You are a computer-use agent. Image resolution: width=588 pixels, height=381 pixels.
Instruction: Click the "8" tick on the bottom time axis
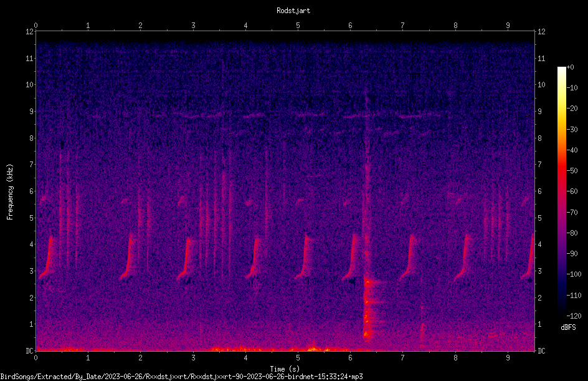455,358
